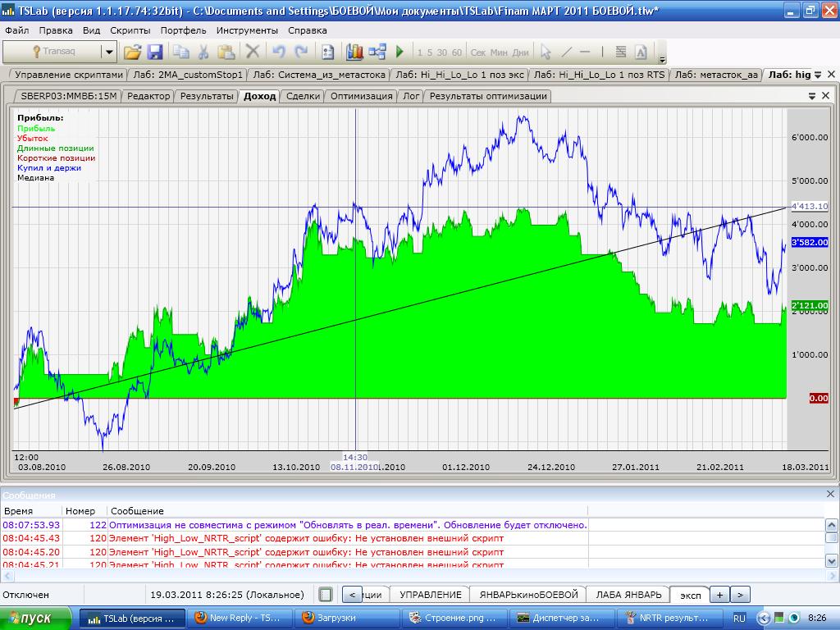The height and width of the screenshot is (630, 840).
Task: Open the Скрипты menu
Action: tap(130, 30)
